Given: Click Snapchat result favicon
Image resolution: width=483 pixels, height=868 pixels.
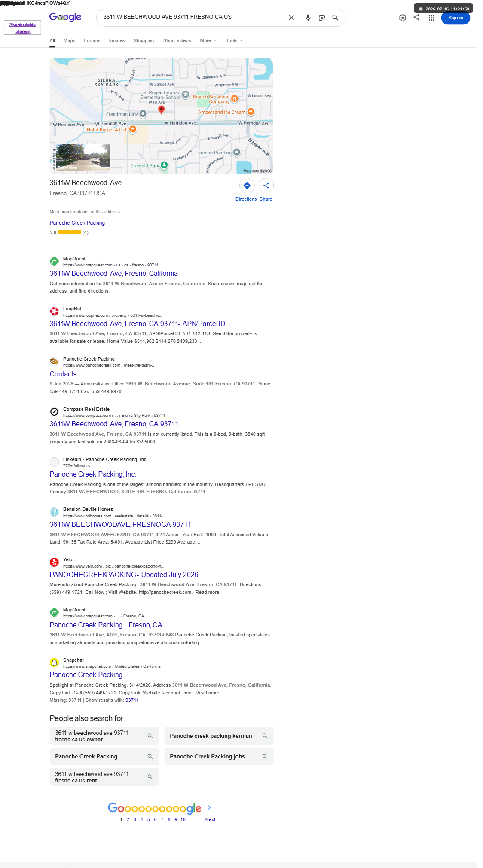Looking at the screenshot, I should click(54, 663).
